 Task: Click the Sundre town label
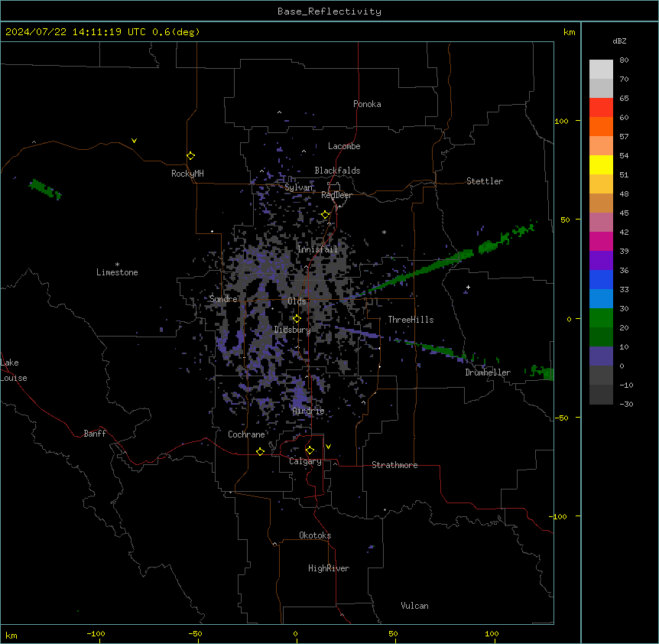(x=223, y=299)
